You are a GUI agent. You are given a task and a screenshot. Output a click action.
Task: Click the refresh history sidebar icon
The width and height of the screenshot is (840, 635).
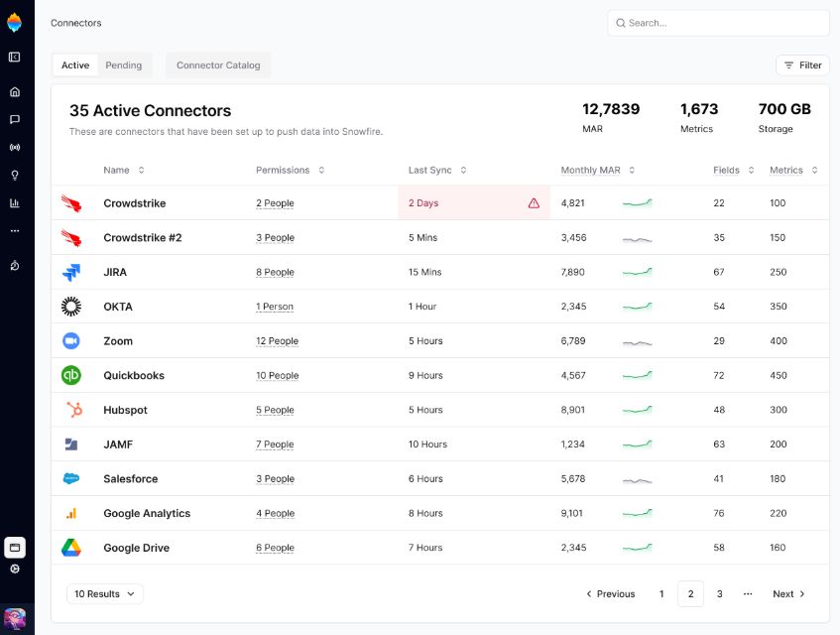15,265
